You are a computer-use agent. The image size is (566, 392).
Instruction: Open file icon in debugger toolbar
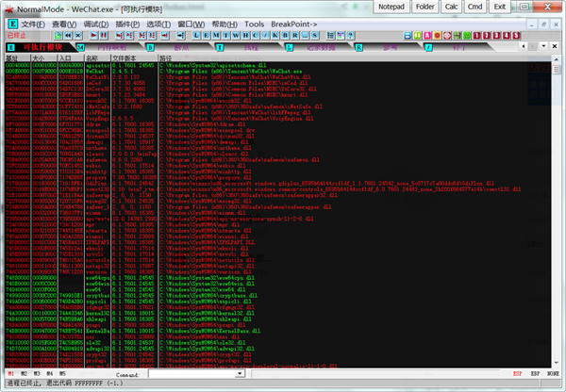pyautogui.click(x=58, y=36)
